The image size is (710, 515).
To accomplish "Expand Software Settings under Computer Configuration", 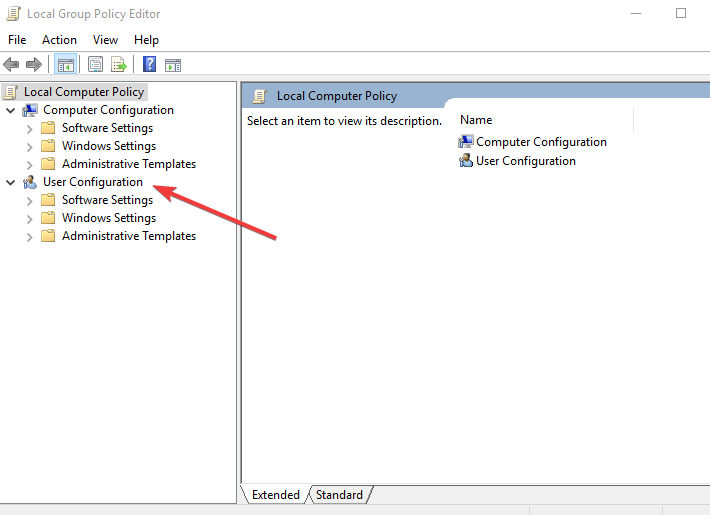I will [x=29, y=129].
